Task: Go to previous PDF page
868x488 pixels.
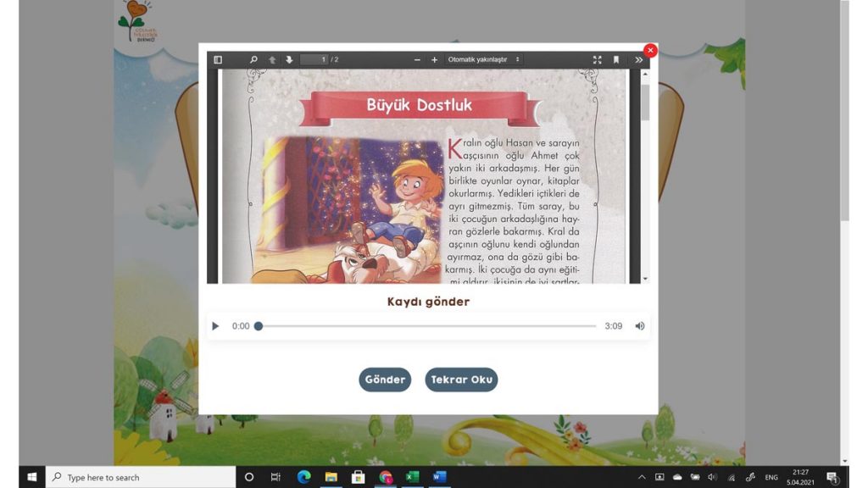Action: pyautogui.click(x=272, y=60)
